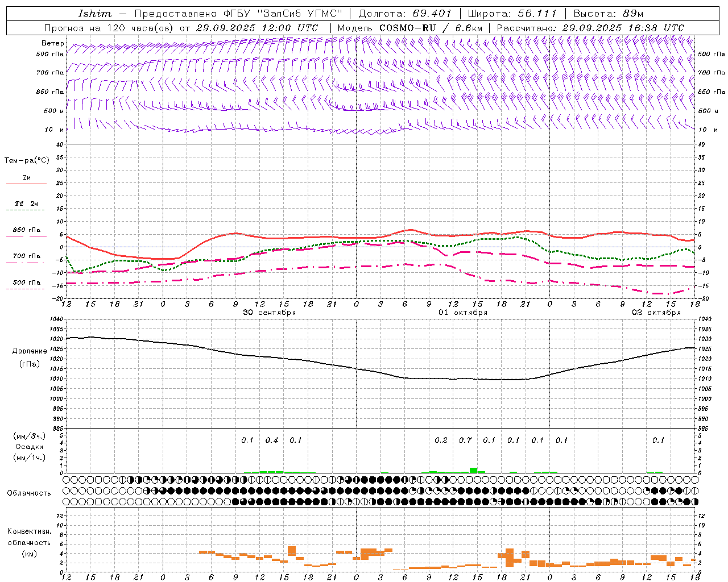Image resolution: width=728 pixels, height=582 pixels.
Task: Click the calculation time 29.09.2025 16:38 UTC
Action: [x=623, y=28]
